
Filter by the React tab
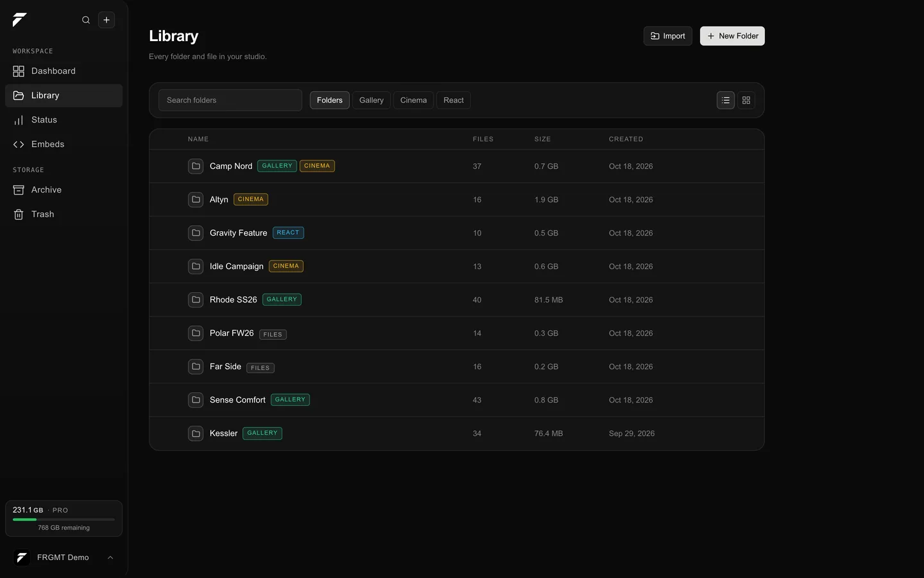(x=454, y=100)
